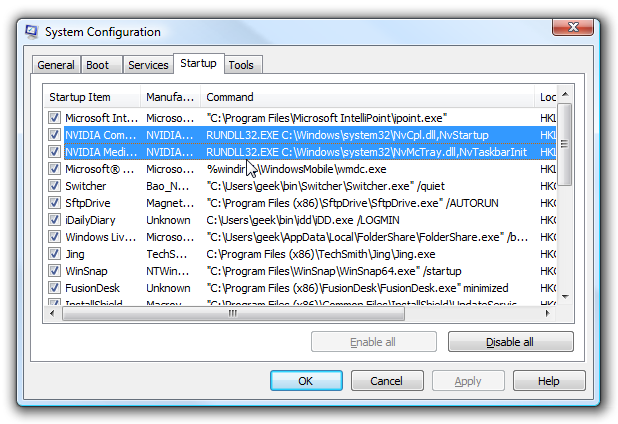Screen dimensions: 618x424
Task: Click the vertical scrollbar down arrow
Action: [565, 297]
